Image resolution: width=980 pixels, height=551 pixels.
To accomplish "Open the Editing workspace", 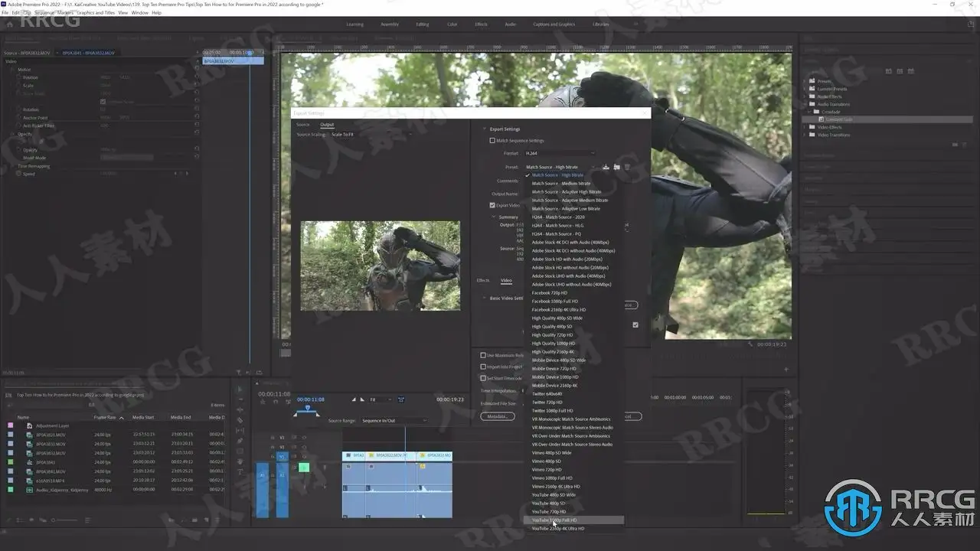I will [423, 24].
